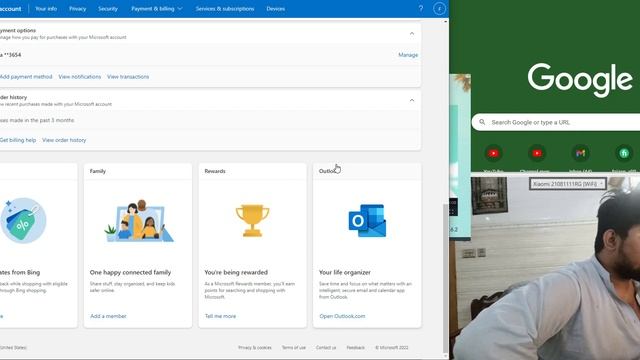Expand the Payment & billing menu
Screen dimensions: 640x360
pyautogui.click(x=157, y=9)
